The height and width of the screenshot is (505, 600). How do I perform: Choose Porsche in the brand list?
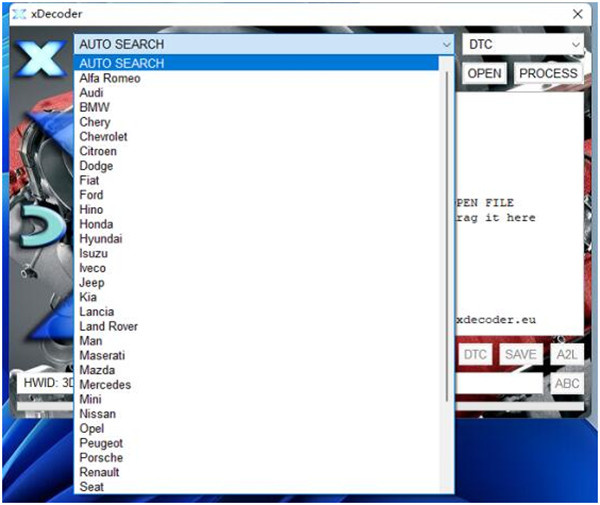(x=101, y=457)
